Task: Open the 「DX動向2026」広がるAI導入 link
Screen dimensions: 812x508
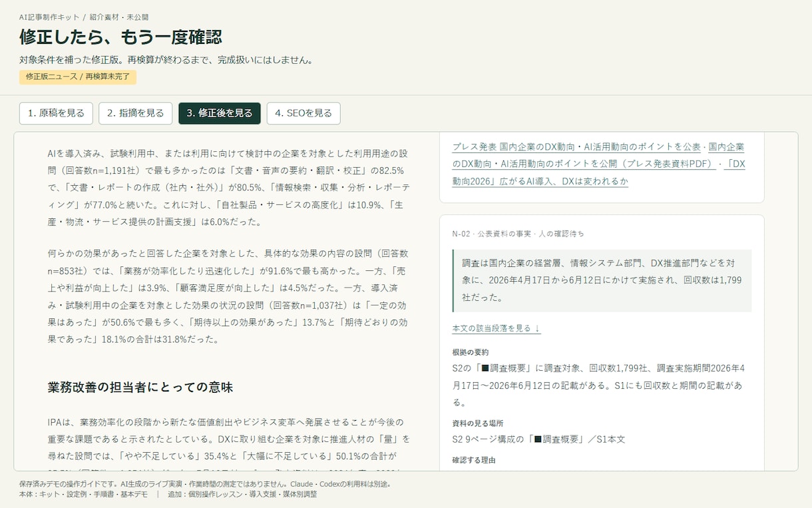Action: (599, 172)
